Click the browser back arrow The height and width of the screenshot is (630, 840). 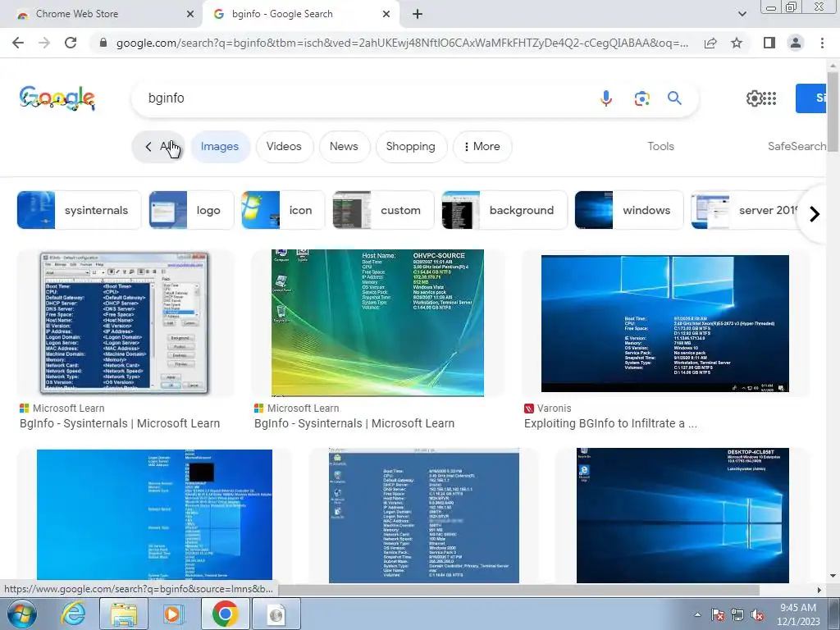click(x=18, y=43)
